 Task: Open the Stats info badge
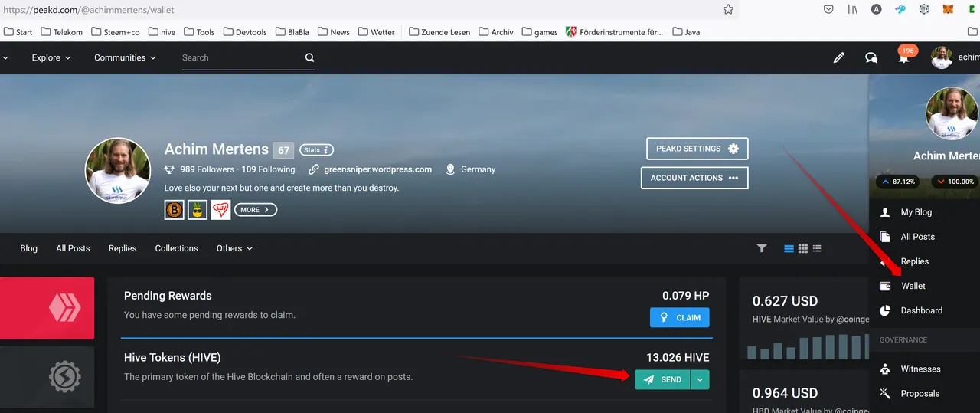pos(316,149)
